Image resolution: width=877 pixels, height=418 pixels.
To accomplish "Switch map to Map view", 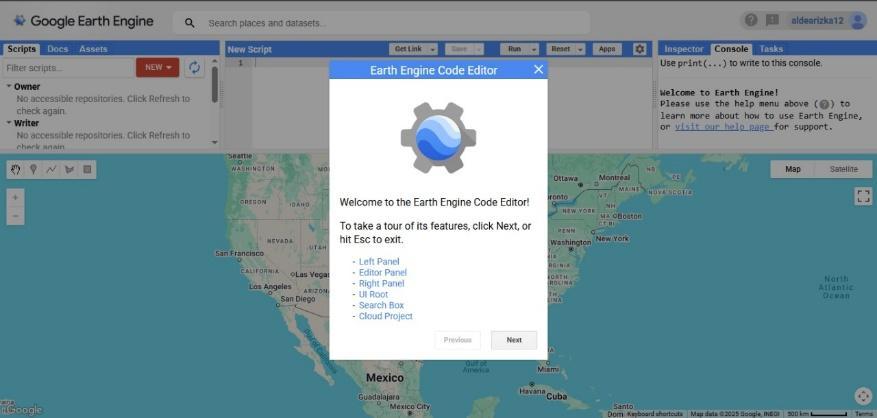I will 793,169.
